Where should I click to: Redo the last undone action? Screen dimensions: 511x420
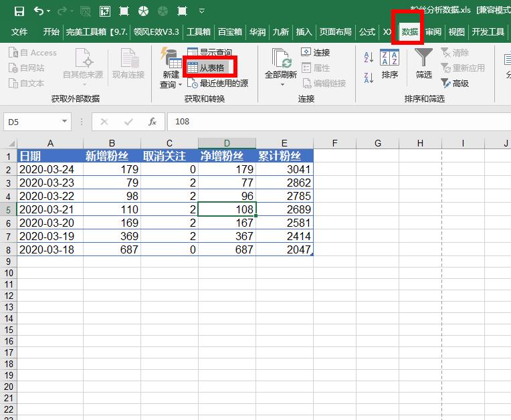tap(62, 11)
